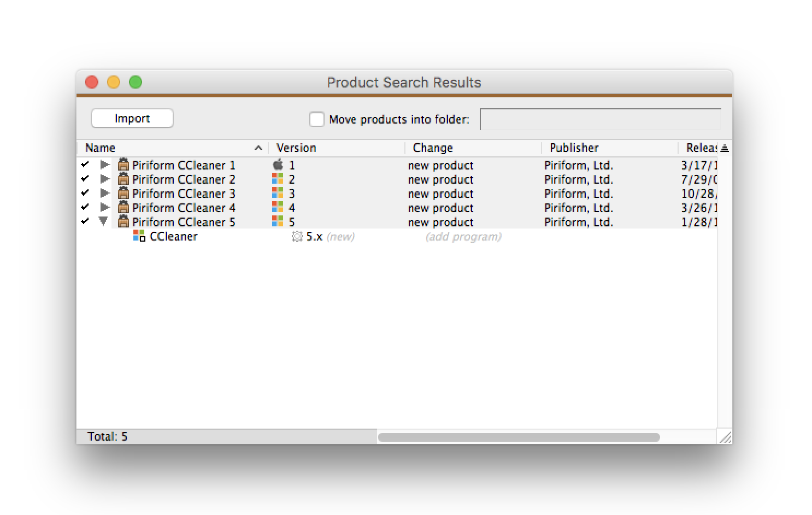812x515 pixels.
Task: Select the Piriform CCleaner 3 row name
Action: coord(184,194)
